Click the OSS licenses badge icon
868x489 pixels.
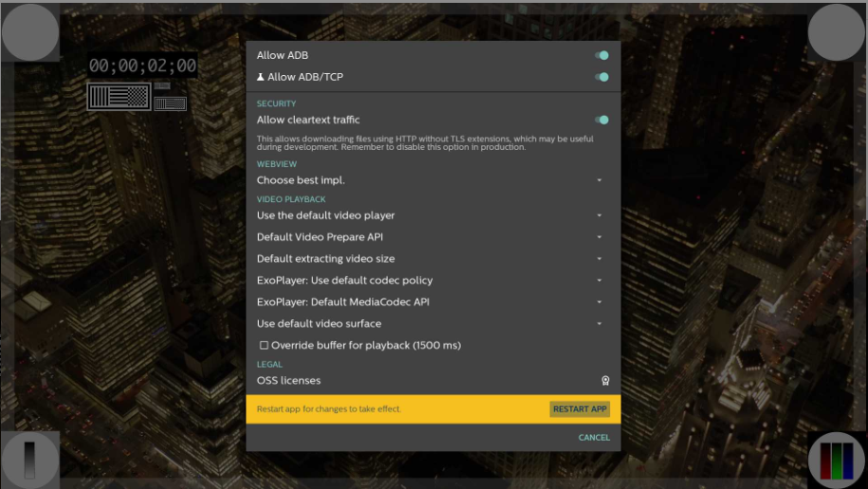(x=605, y=381)
